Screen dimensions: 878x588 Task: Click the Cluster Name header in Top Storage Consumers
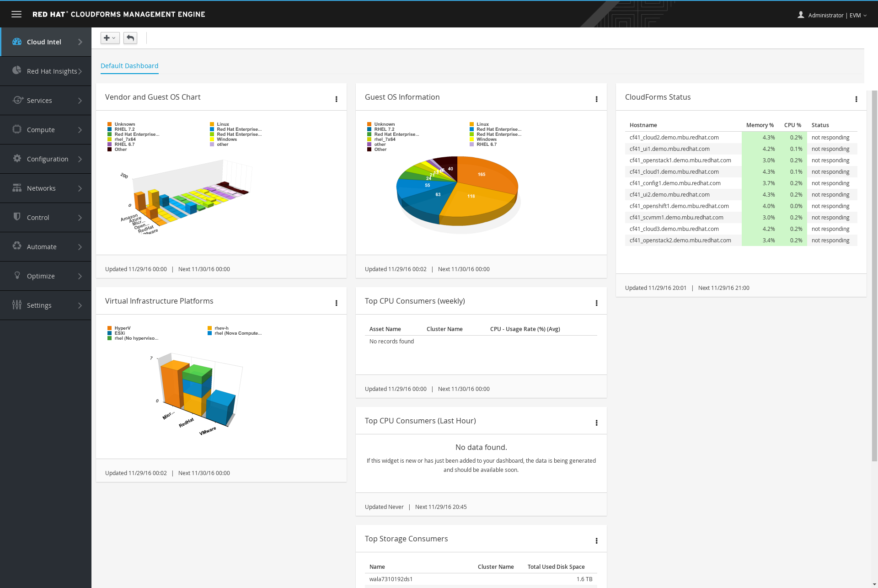[496, 567]
